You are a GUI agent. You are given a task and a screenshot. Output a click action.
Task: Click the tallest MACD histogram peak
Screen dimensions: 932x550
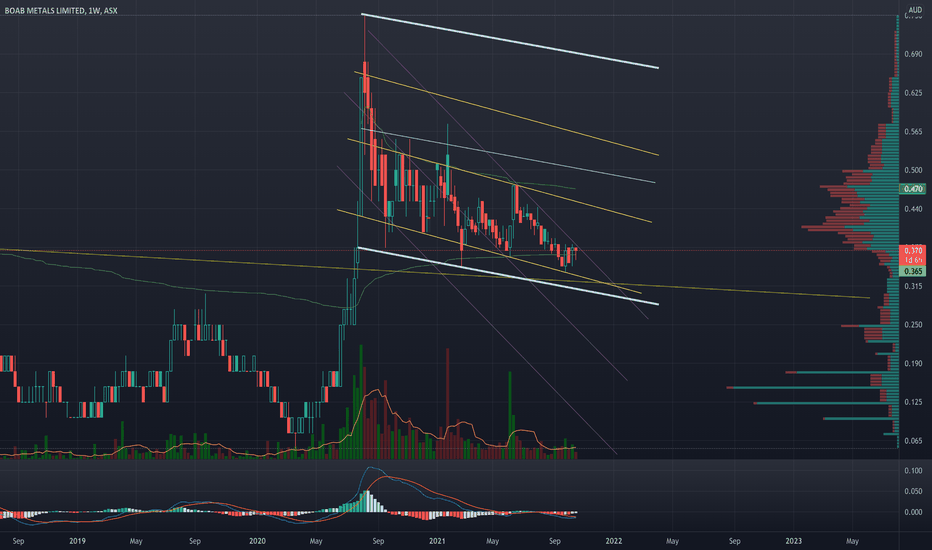pyautogui.click(x=367, y=501)
